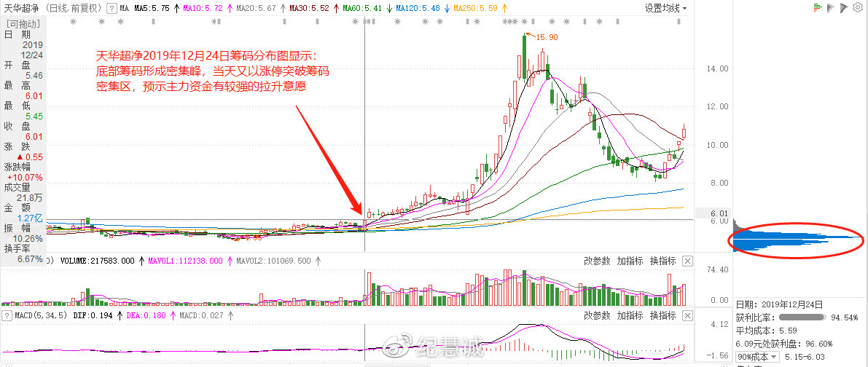868x367 pixels.
Task: Click the 最高 value 6.01 in info panel
Action: coord(34,95)
